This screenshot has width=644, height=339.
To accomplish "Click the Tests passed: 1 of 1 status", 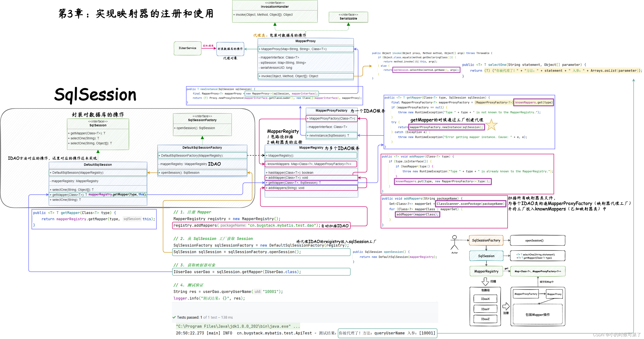I will tap(205, 317).
